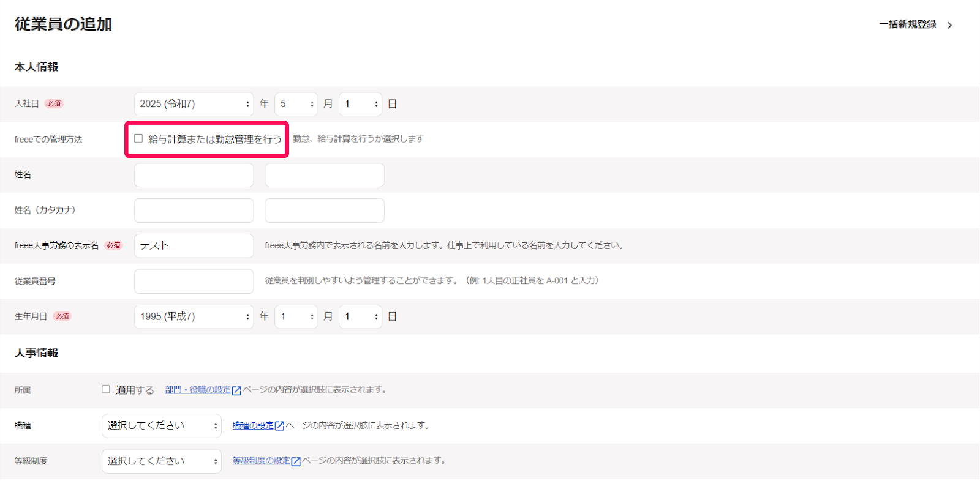Click the first 姓名 input field

(194, 175)
